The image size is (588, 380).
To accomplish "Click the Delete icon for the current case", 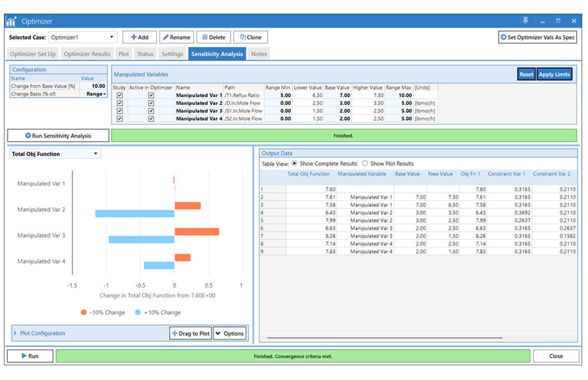I will [205, 37].
